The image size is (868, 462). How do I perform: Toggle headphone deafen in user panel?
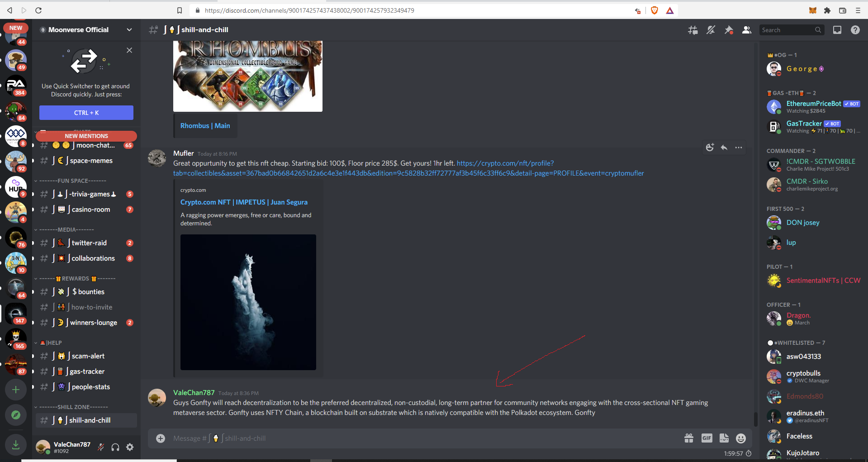pyautogui.click(x=115, y=447)
